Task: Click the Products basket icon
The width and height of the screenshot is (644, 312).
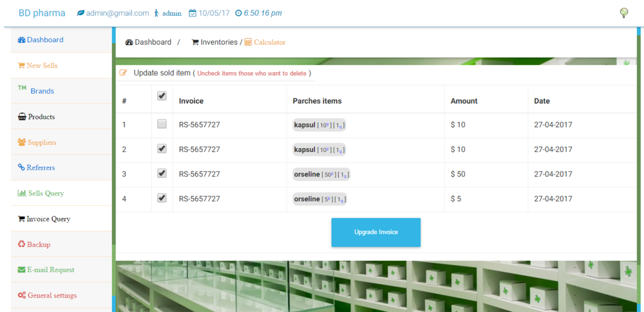Action: tap(21, 117)
